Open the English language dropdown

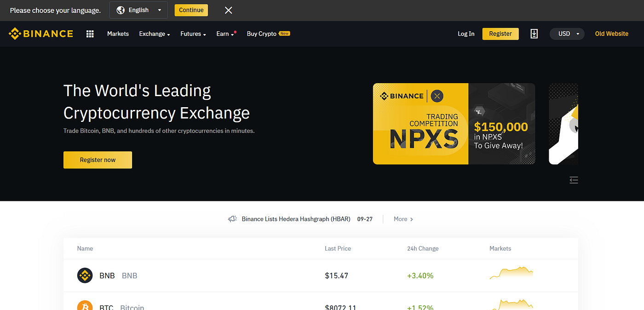pyautogui.click(x=138, y=10)
